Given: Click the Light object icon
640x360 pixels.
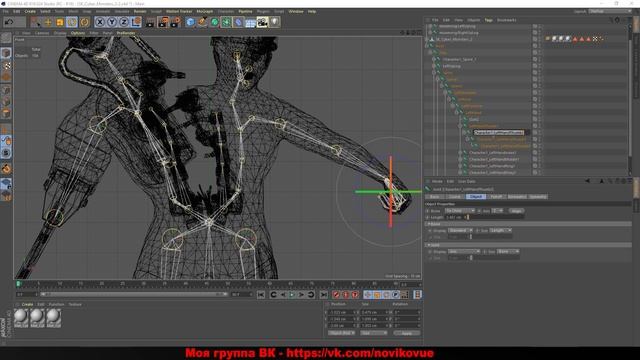Looking at the screenshot, I should click(x=275, y=22).
